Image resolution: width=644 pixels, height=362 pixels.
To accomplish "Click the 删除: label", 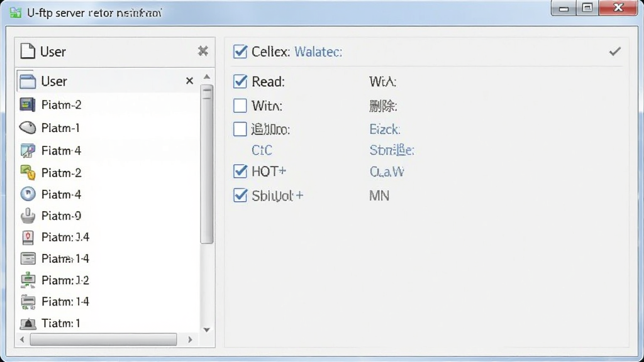I will pos(383,106).
